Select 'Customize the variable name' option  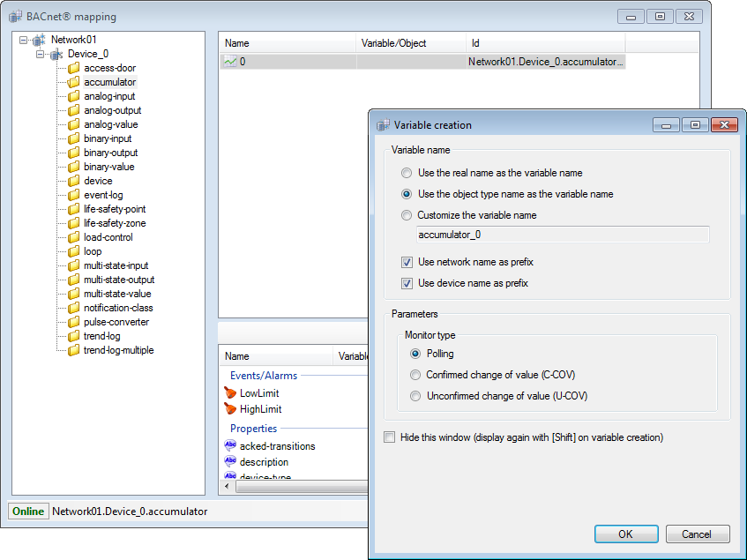407,215
